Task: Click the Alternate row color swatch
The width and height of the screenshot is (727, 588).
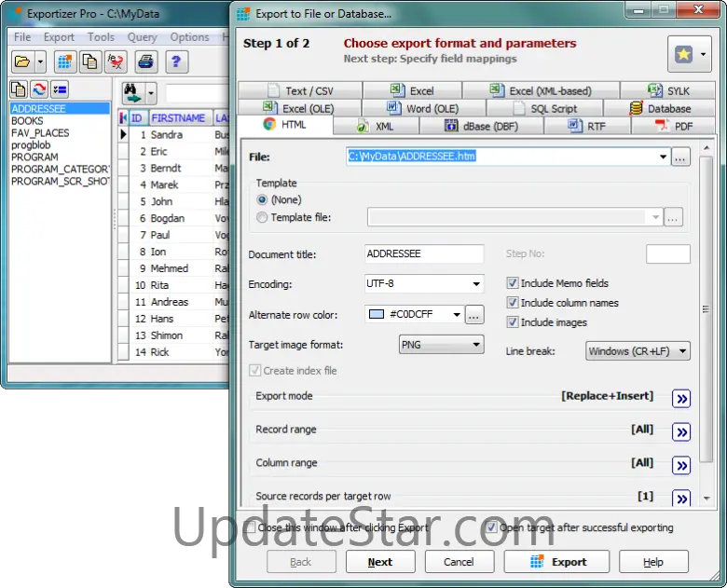Action: pyautogui.click(x=377, y=315)
